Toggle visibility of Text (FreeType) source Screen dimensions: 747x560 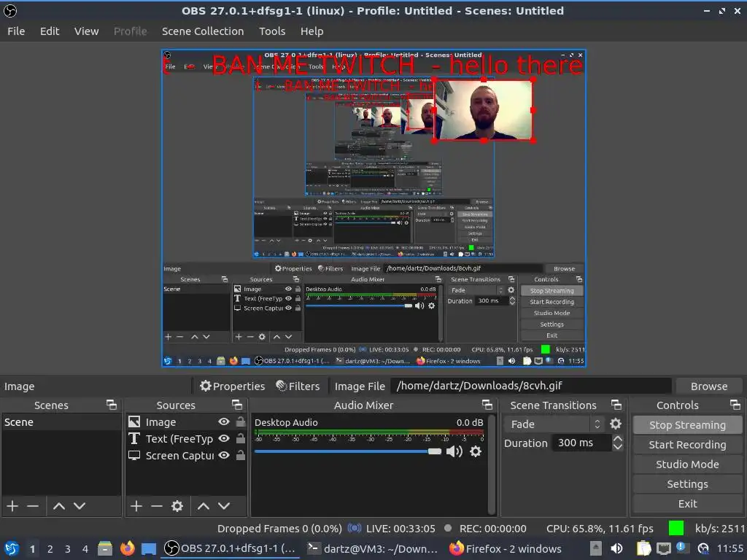(224, 438)
